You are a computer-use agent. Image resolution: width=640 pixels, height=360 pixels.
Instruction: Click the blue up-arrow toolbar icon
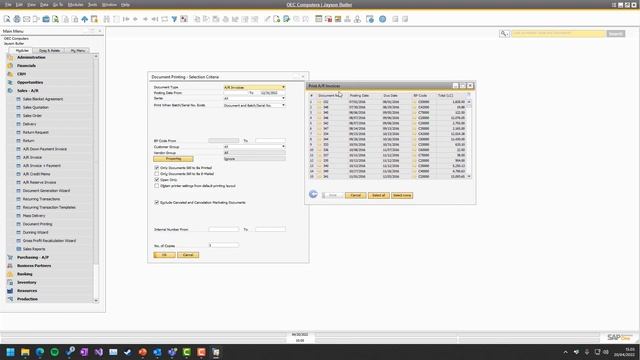[x=84, y=19]
